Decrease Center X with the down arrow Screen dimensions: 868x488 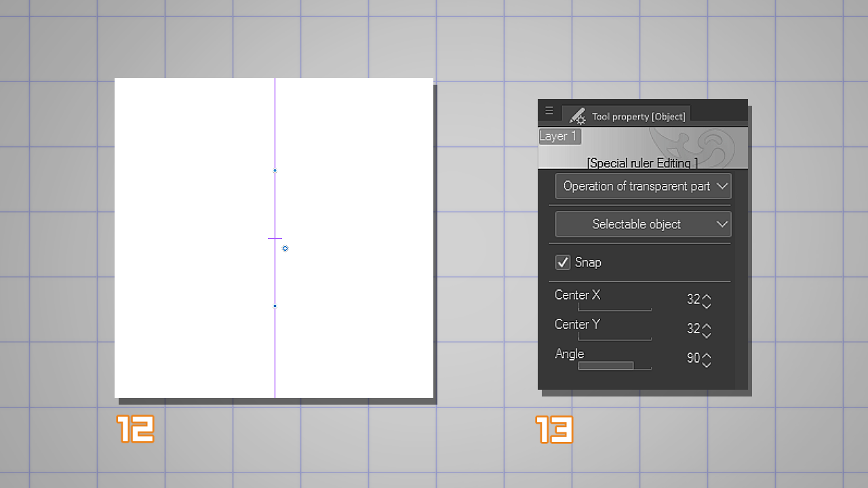click(707, 305)
